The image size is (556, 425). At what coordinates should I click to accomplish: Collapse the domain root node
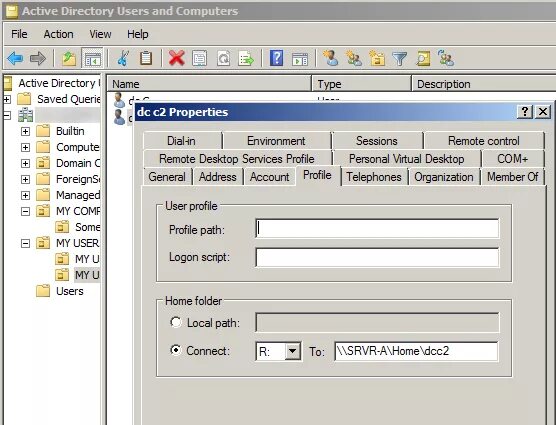[x=6, y=115]
